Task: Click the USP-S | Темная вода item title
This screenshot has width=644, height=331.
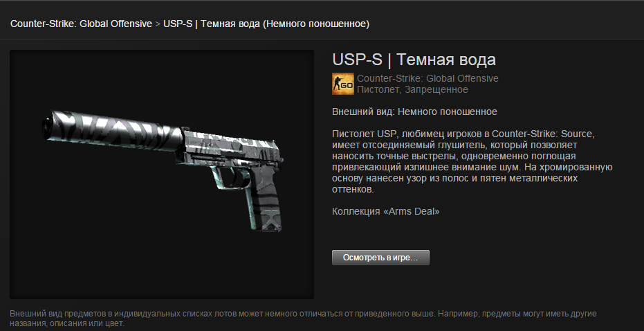Action: (x=414, y=60)
